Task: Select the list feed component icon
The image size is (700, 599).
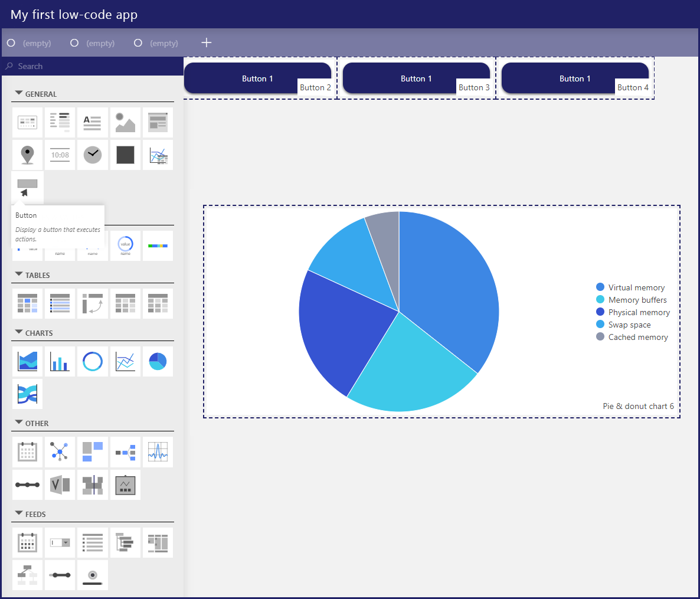Action: pos(93,543)
